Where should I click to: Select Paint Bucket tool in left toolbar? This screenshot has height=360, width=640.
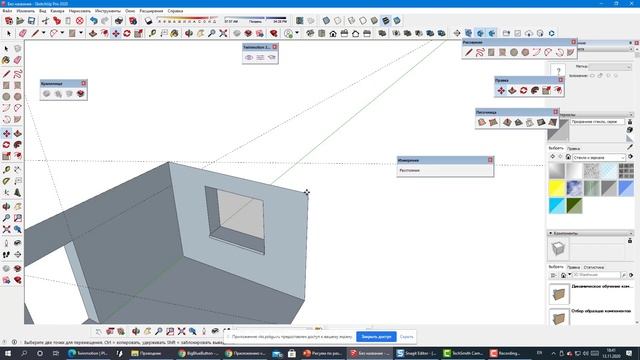(6, 60)
